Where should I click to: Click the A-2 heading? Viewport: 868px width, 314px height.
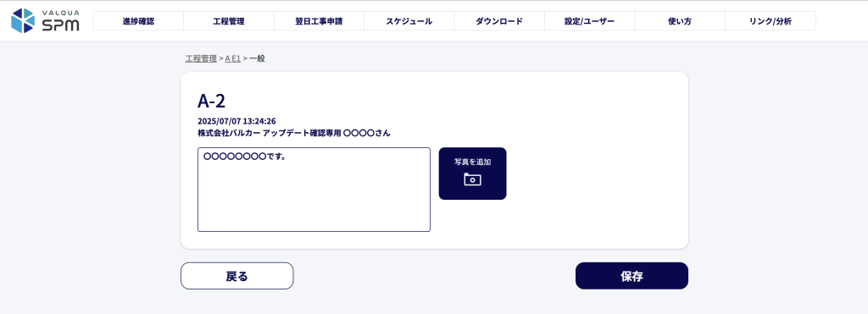pyautogui.click(x=211, y=102)
